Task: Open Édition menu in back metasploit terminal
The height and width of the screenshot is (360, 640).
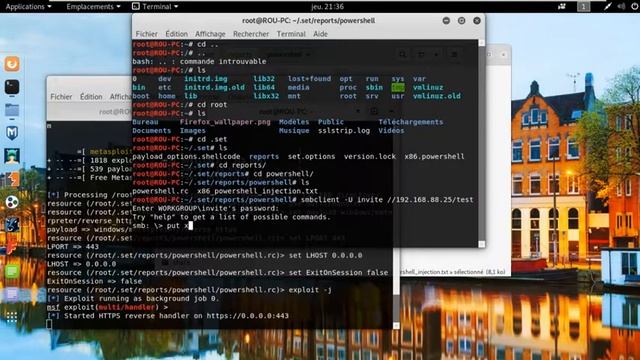Action: point(91,97)
